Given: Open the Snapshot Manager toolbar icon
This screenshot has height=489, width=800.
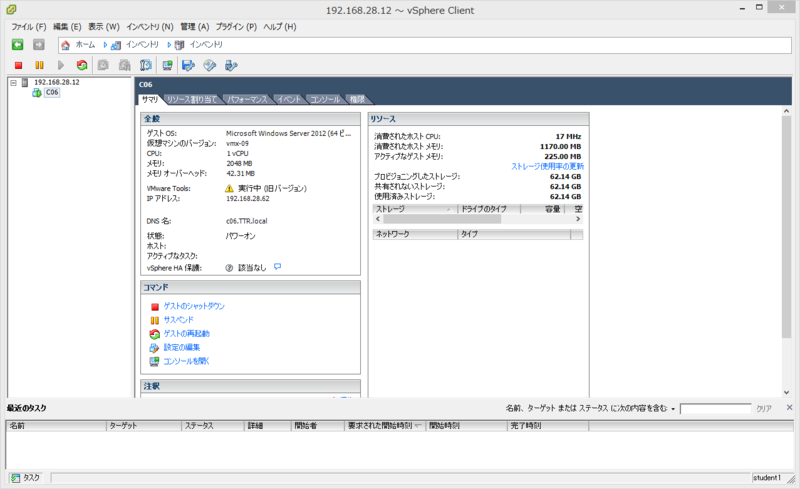Looking at the screenshot, I should (x=146, y=65).
